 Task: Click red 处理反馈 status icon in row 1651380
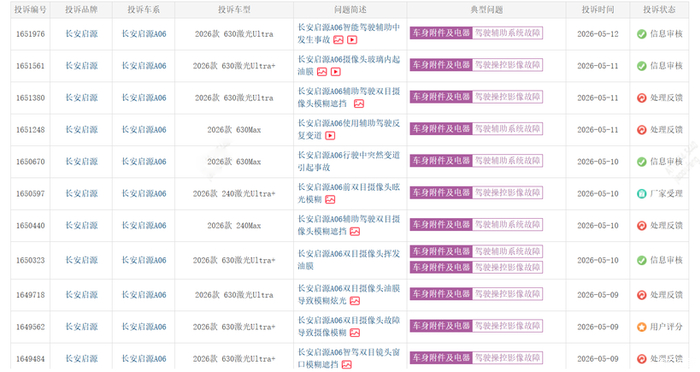642,98
